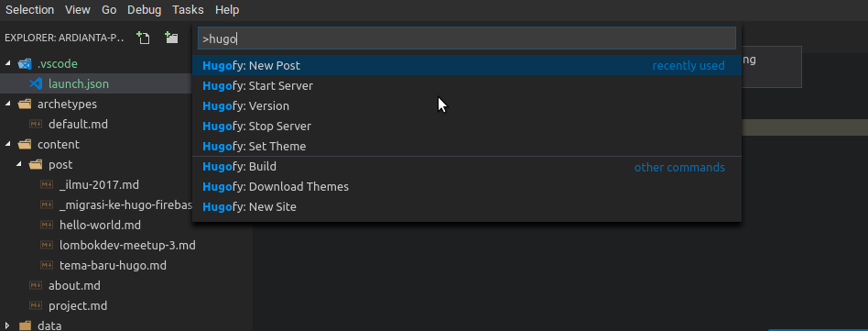This screenshot has width=868, height=331.
Task: Click the markdown icon beside default.md
Action: 36,124
